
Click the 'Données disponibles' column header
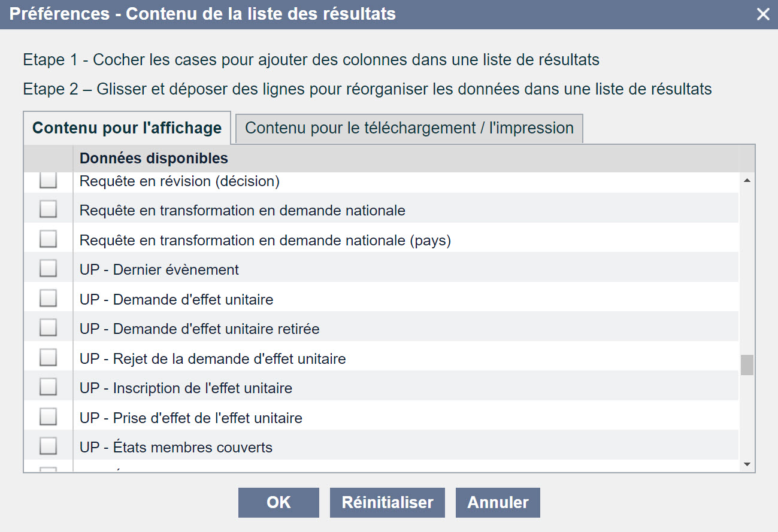coord(154,159)
